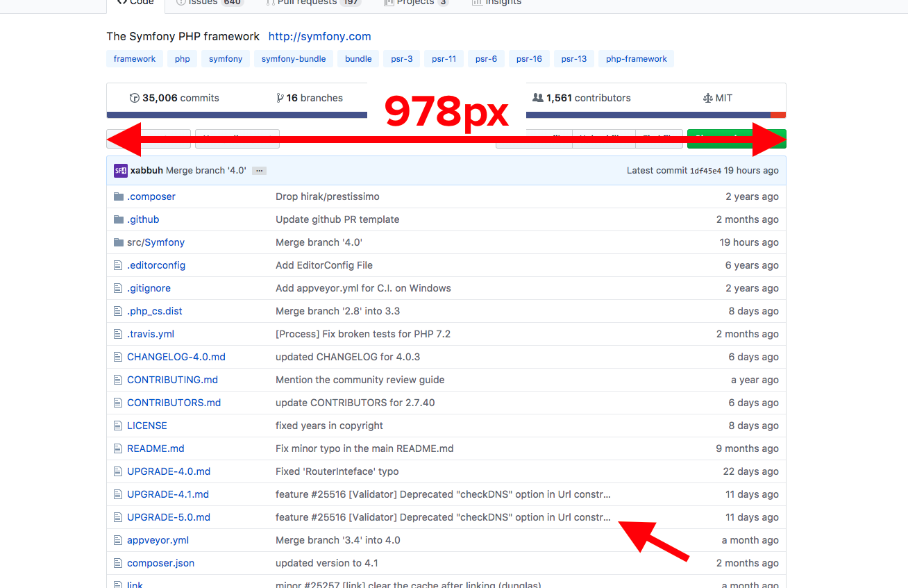The height and width of the screenshot is (588, 908).
Task: Open the Code tab
Action: tap(135, 3)
